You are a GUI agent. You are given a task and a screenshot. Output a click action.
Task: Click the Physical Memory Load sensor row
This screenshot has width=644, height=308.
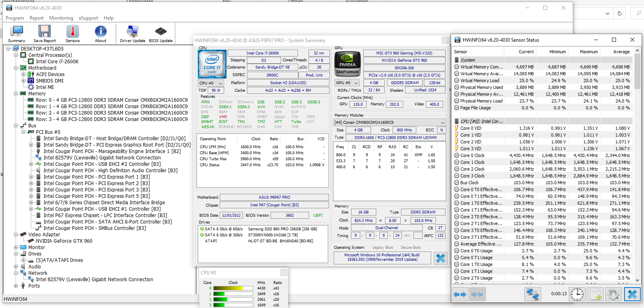[x=543, y=101]
